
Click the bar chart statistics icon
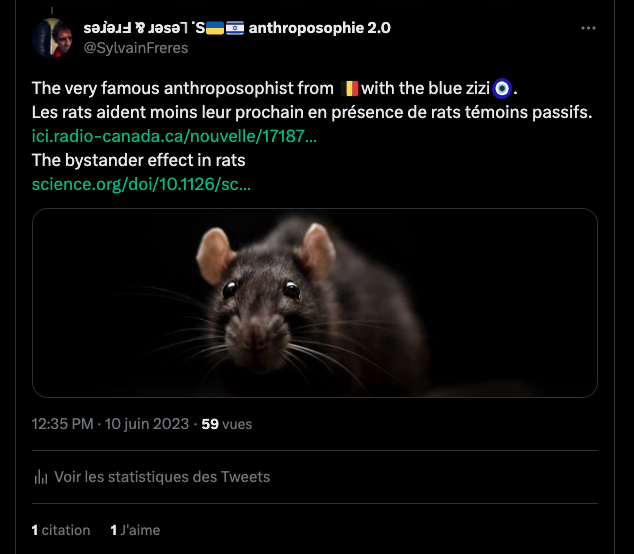click(x=41, y=477)
